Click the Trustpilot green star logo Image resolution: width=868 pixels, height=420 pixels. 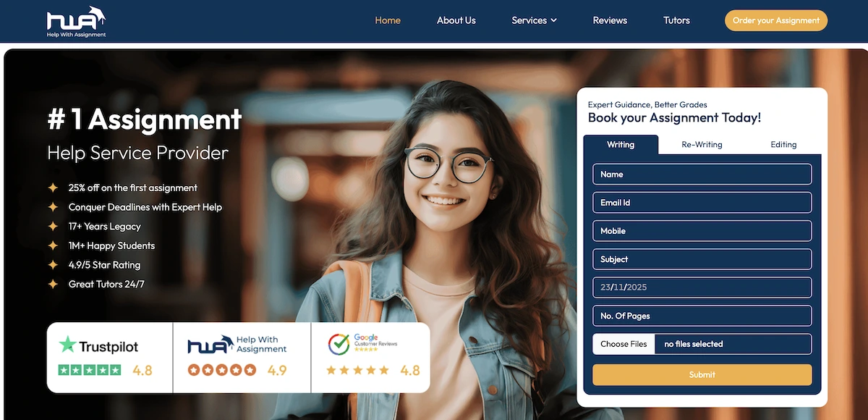click(67, 345)
